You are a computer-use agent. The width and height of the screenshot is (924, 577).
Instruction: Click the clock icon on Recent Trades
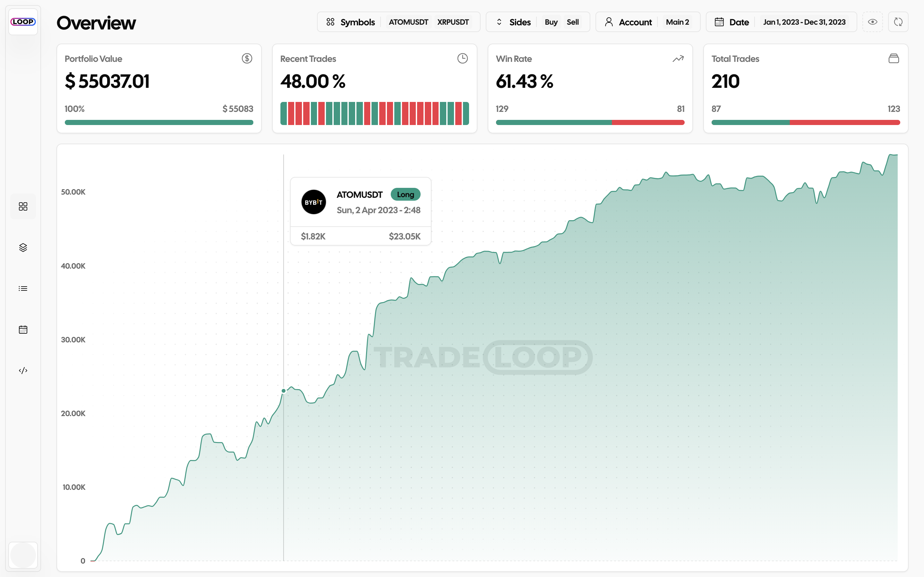click(462, 58)
